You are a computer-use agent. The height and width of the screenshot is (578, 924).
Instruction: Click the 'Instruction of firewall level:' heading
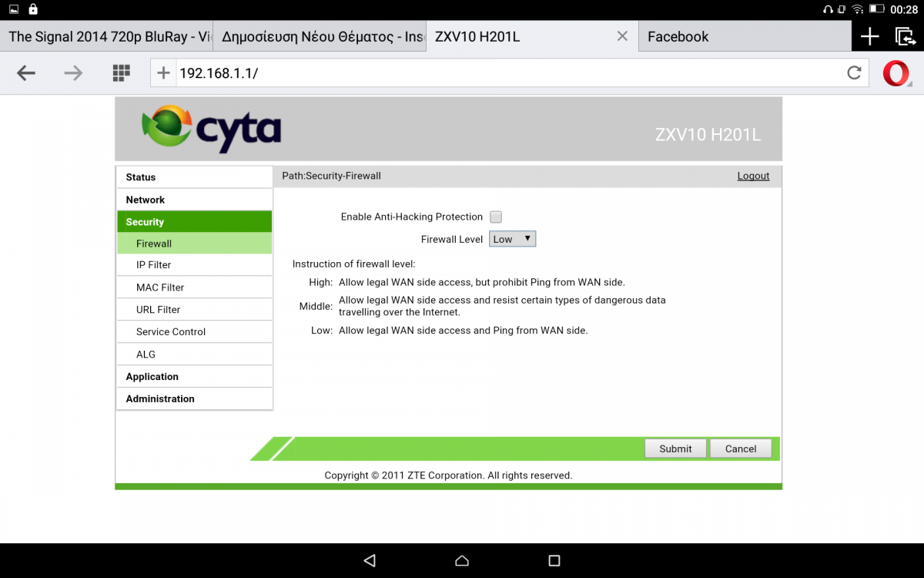point(353,264)
